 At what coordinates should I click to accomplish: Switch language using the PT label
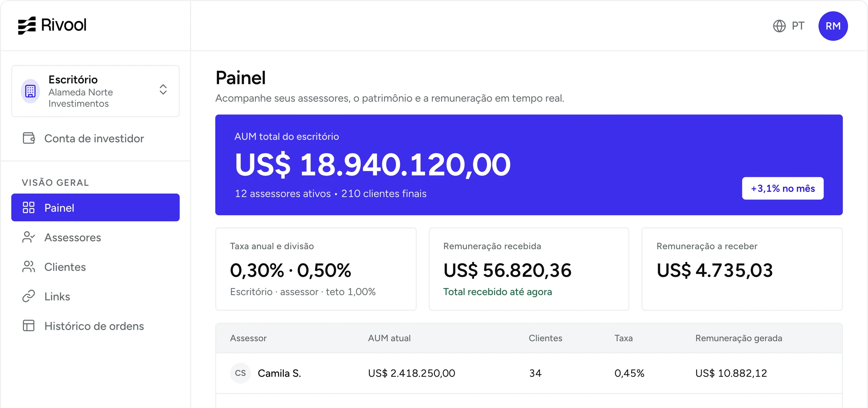[x=798, y=26]
